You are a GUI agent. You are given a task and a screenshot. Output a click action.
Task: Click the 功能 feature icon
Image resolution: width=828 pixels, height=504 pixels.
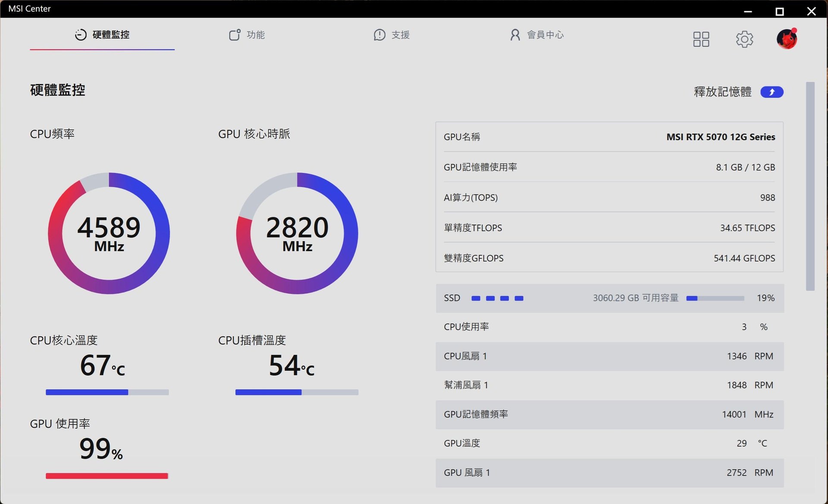pos(235,35)
